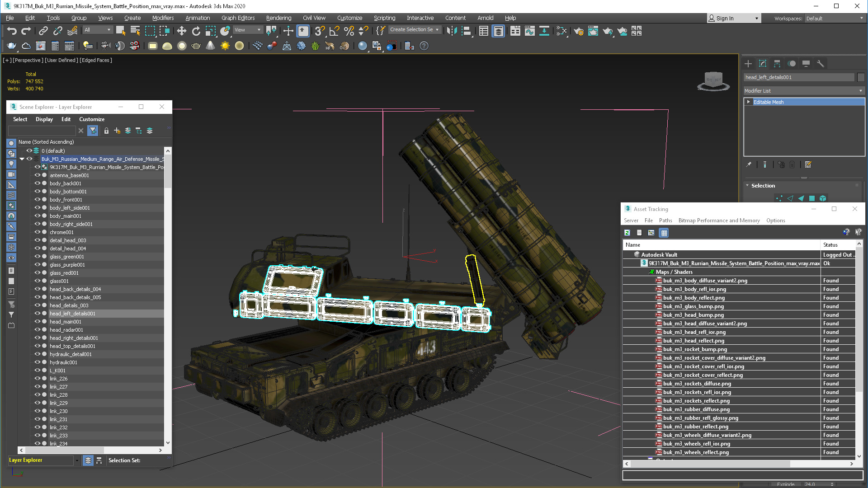This screenshot has height=488, width=868.
Task: Open the Create tab plus icon in command panel
Action: coord(748,64)
